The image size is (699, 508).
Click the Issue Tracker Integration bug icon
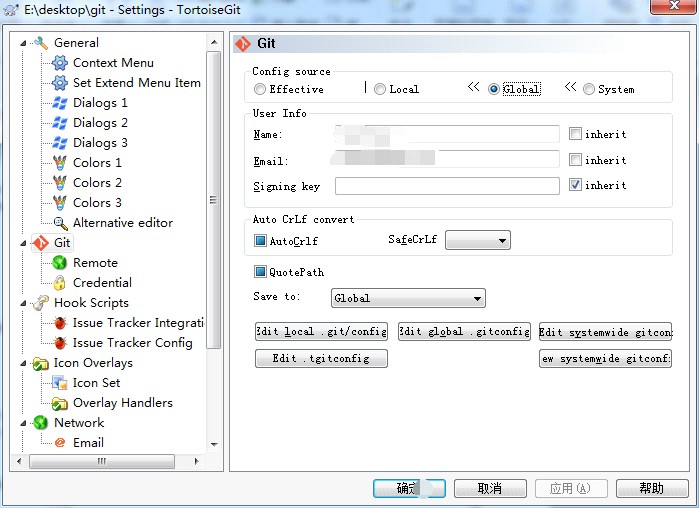click(x=60, y=323)
